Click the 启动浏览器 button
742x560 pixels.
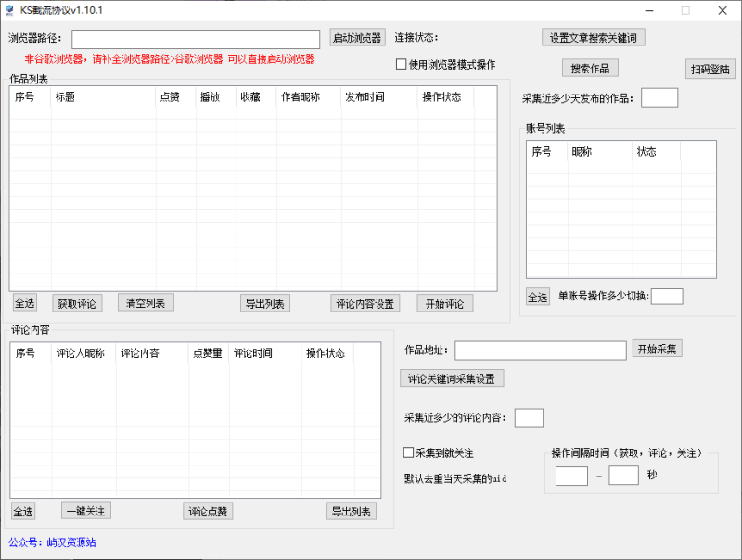click(x=357, y=38)
